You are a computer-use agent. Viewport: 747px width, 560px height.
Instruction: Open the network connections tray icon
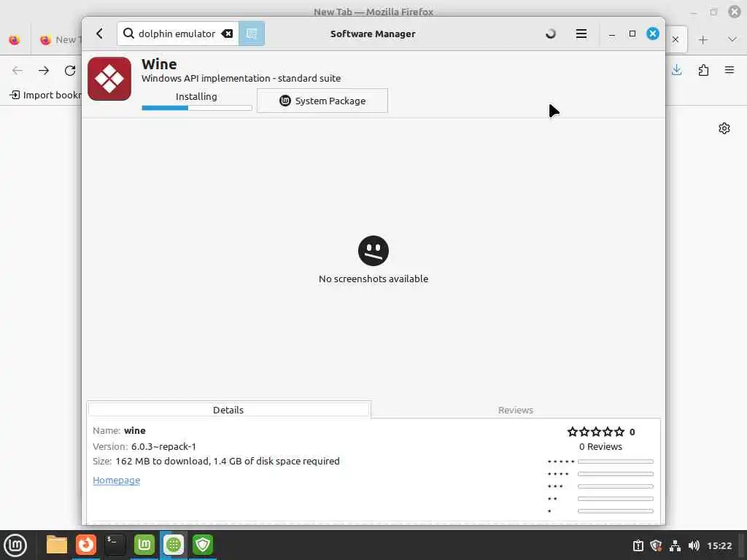coord(675,545)
